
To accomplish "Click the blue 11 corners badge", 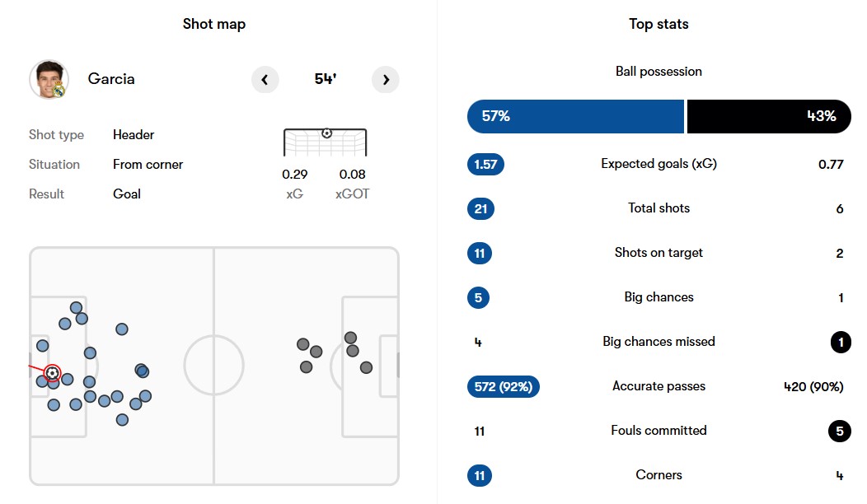I will pos(480,475).
